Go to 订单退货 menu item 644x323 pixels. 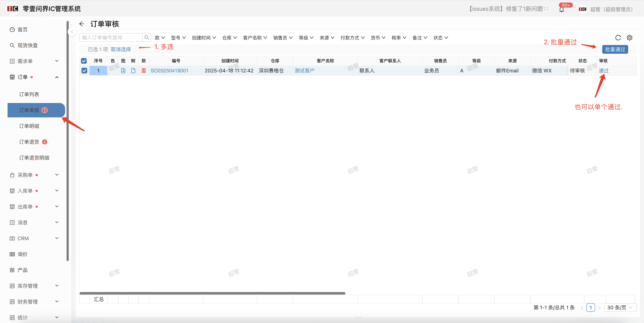click(x=29, y=142)
